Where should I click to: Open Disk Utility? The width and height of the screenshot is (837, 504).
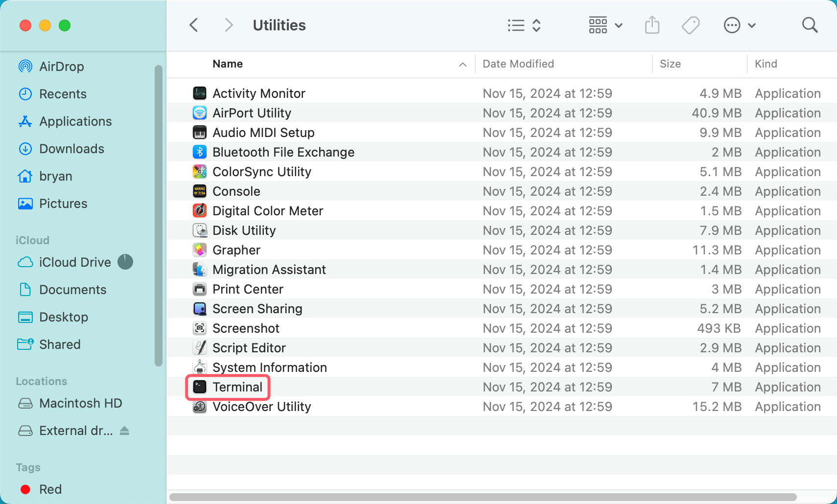(244, 230)
